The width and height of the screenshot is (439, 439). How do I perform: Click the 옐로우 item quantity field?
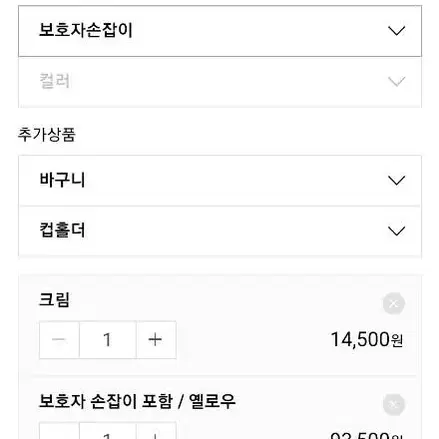[108, 431]
